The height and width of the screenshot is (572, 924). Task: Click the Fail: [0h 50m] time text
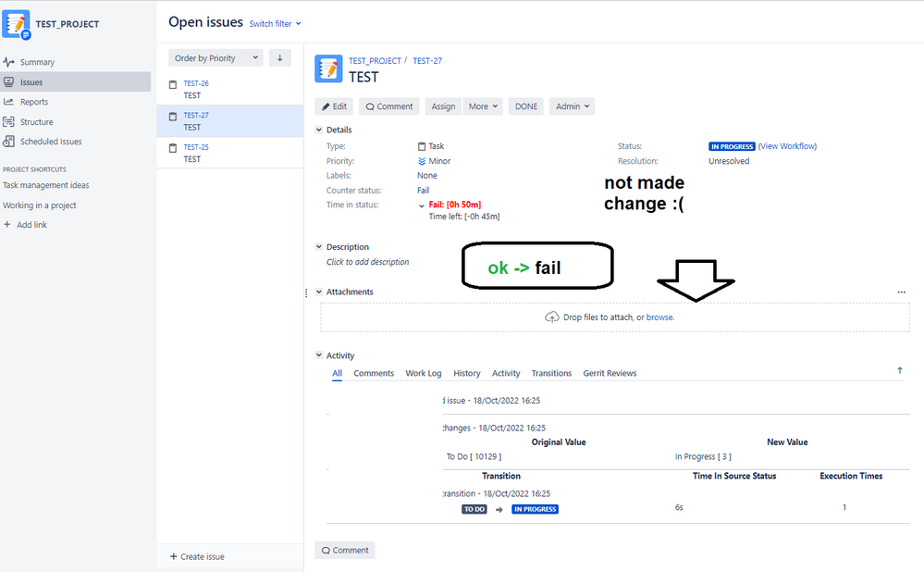pyautogui.click(x=455, y=205)
